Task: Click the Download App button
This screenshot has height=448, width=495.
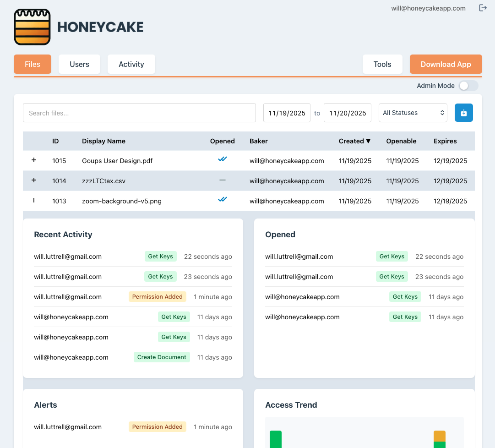Action: pos(446,64)
